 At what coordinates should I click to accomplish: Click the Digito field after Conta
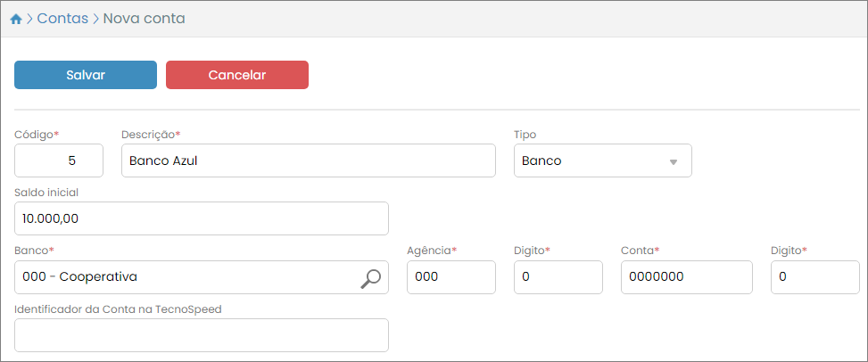point(814,277)
